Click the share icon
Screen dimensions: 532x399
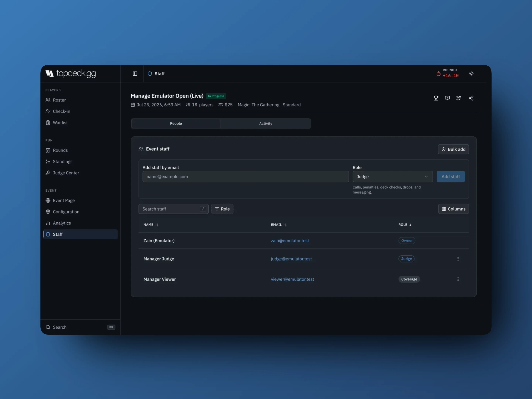coord(471,98)
